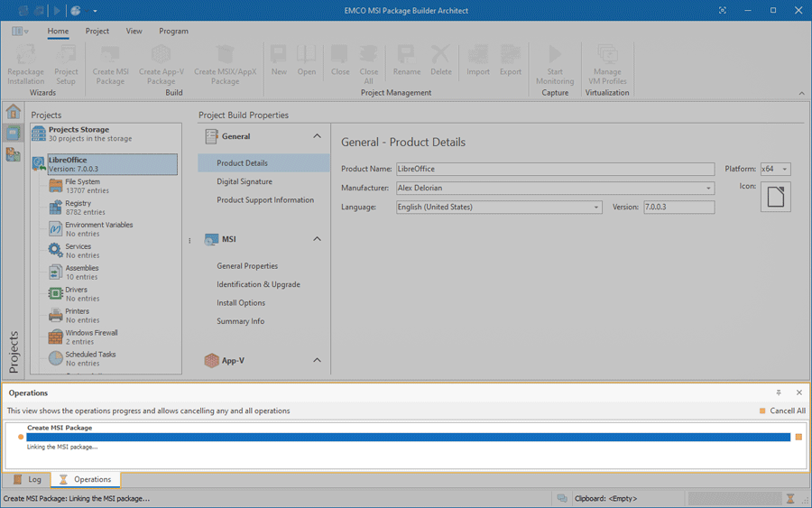
Task: Open the Manufacturer dropdown
Action: click(708, 188)
